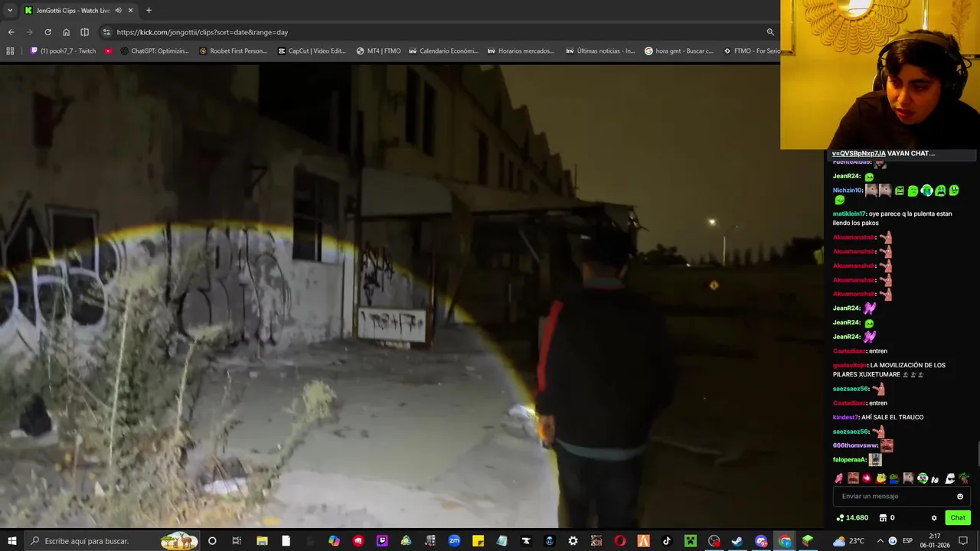Open the CapCut Video Edit bookmark
Image resolution: width=980 pixels, height=551 pixels.
312,51
